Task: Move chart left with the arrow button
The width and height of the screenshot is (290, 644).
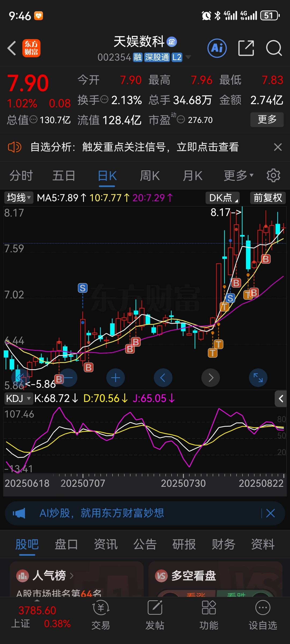Action: (x=163, y=378)
